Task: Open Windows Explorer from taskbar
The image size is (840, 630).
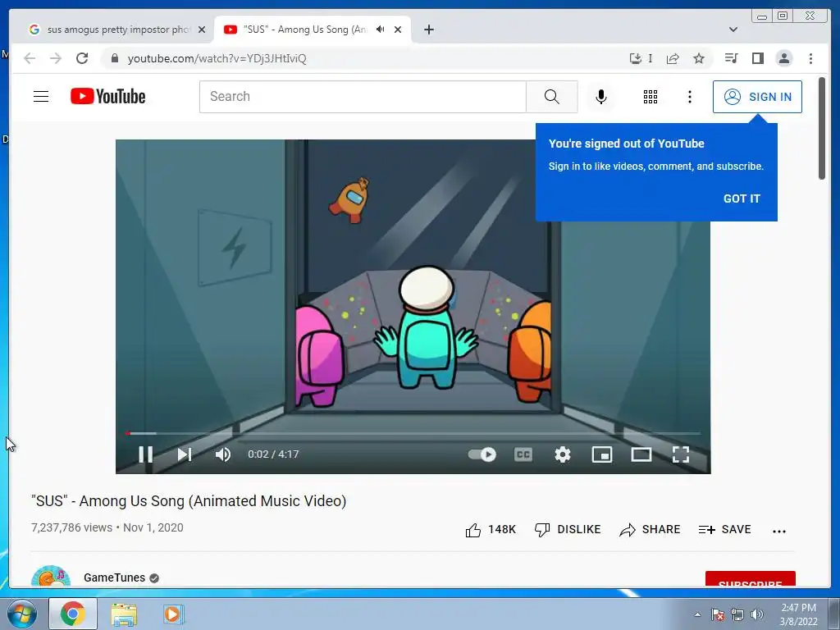Action: coord(124,614)
